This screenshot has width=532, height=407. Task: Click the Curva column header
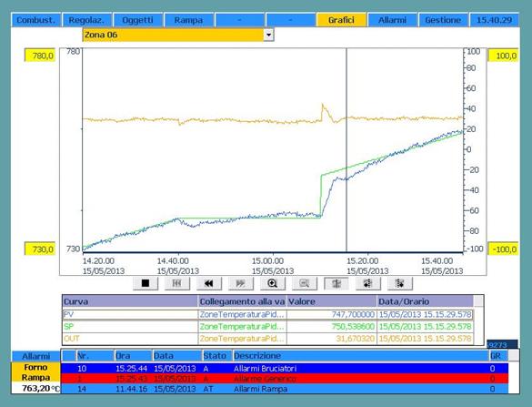(130, 301)
